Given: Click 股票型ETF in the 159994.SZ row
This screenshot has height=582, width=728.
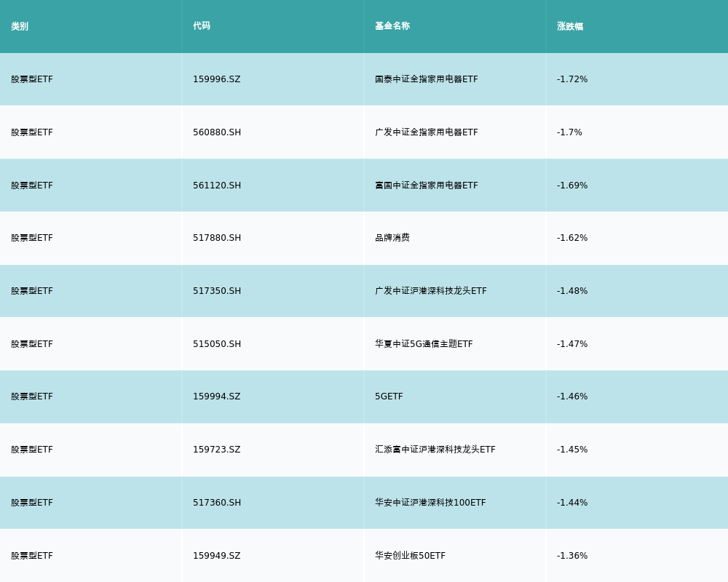Looking at the screenshot, I should coord(32,396).
